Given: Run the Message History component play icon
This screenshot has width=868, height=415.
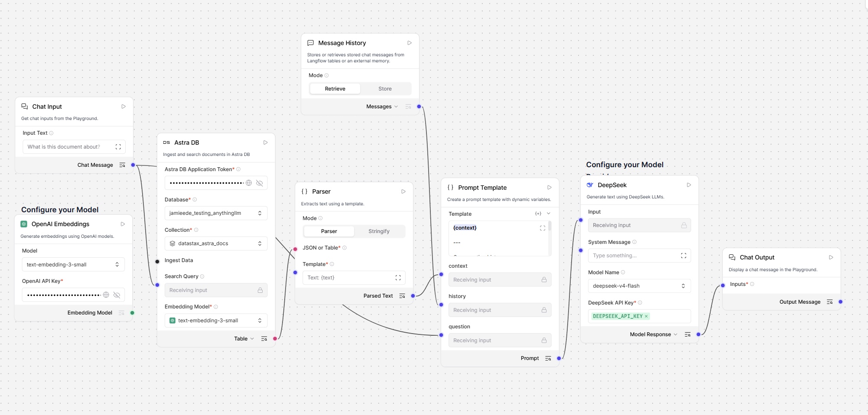Looking at the screenshot, I should [410, 43].
